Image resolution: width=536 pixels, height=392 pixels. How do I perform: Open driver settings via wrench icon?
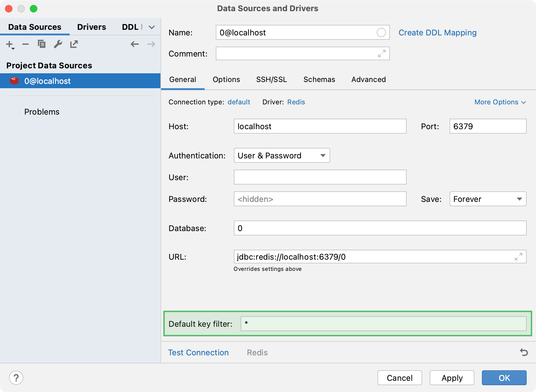click(58, 44)
